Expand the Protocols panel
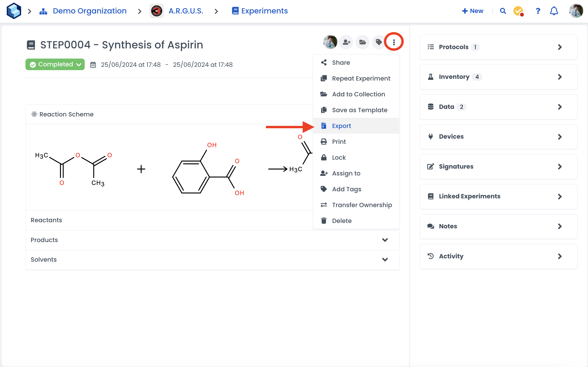The height and width of the screenshot is (367, 588). [x=498, y=47]
